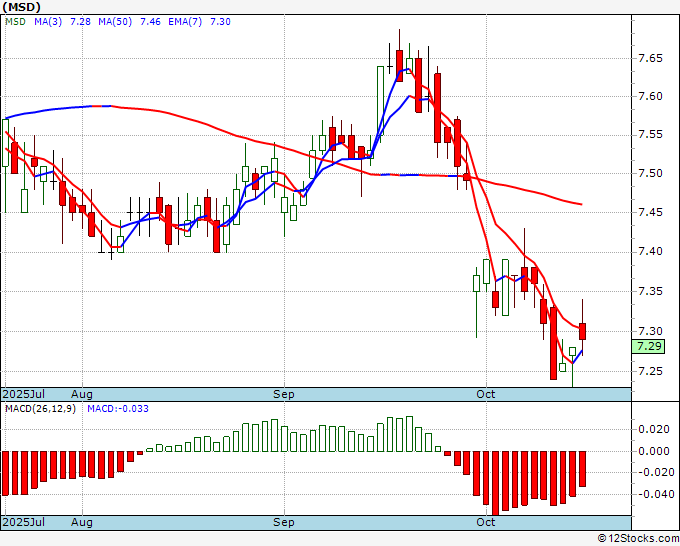Click the highest candle near 7.68 in September
Screen dimensions: 680x546
pos(399,65)
